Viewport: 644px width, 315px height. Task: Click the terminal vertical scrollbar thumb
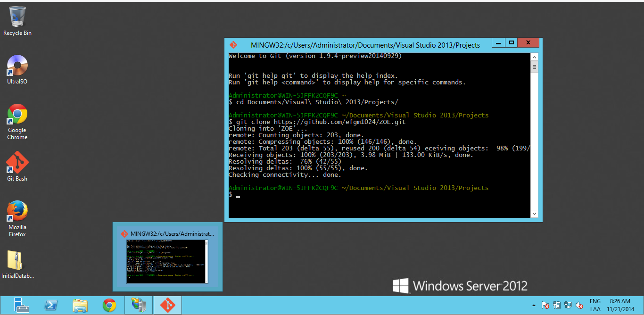(534, 67)
